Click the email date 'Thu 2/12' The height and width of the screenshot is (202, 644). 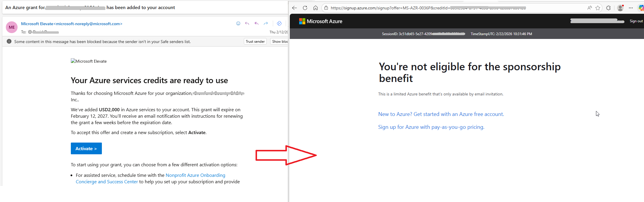pos(278,32)
